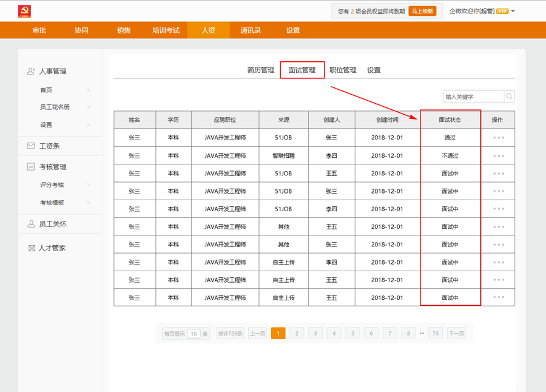Go to the 下一页 next page
This screenshot has height=392, width=546.
pos(456,333)
